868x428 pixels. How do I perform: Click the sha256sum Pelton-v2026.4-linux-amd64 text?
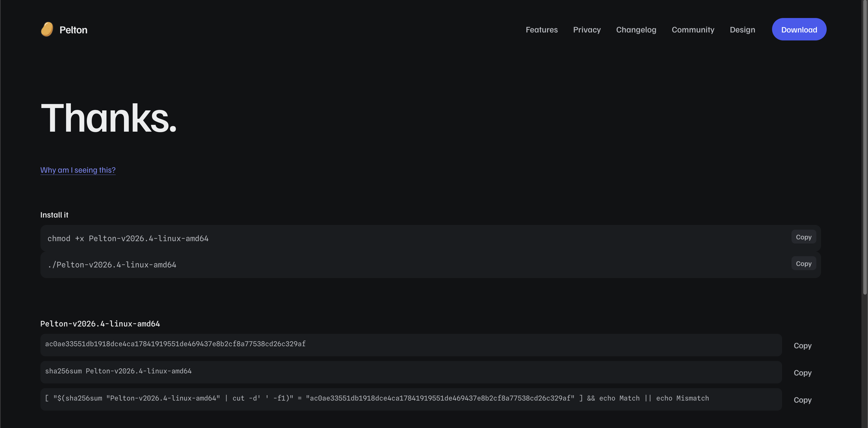pos(118,371)
